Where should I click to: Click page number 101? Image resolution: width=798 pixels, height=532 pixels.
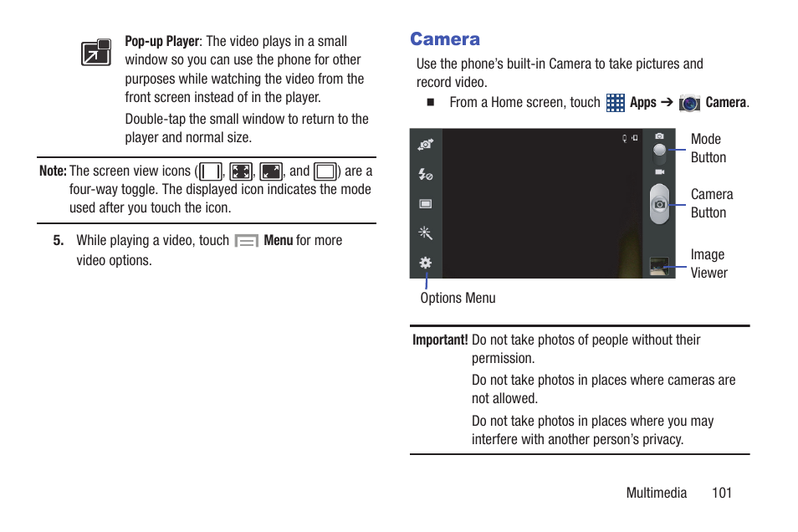pyautogui.click(x=722, y=493)
